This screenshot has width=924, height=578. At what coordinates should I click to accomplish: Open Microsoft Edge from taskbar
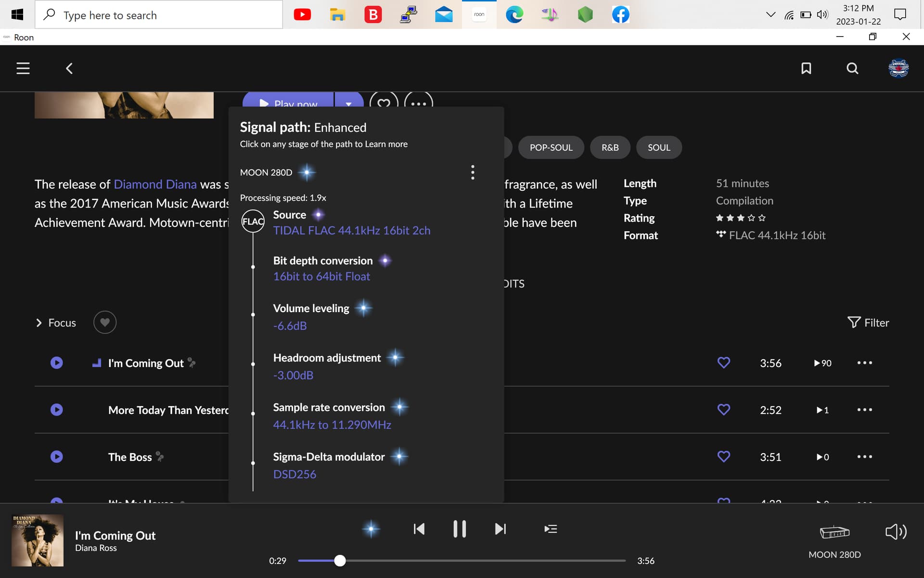coord(514,15)
